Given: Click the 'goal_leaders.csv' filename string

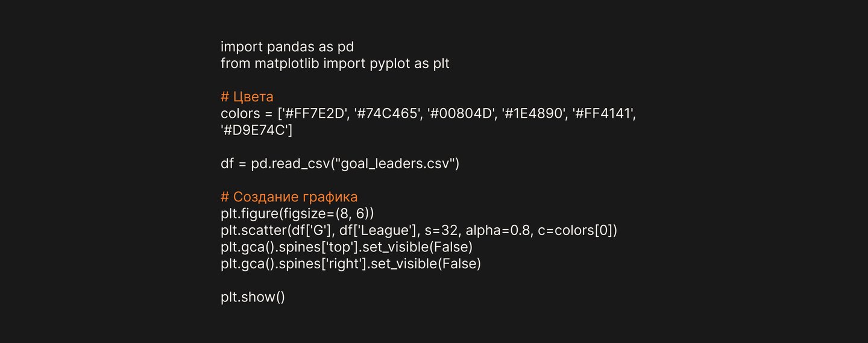Looking at the screenshot, I should tap(396, 163).
